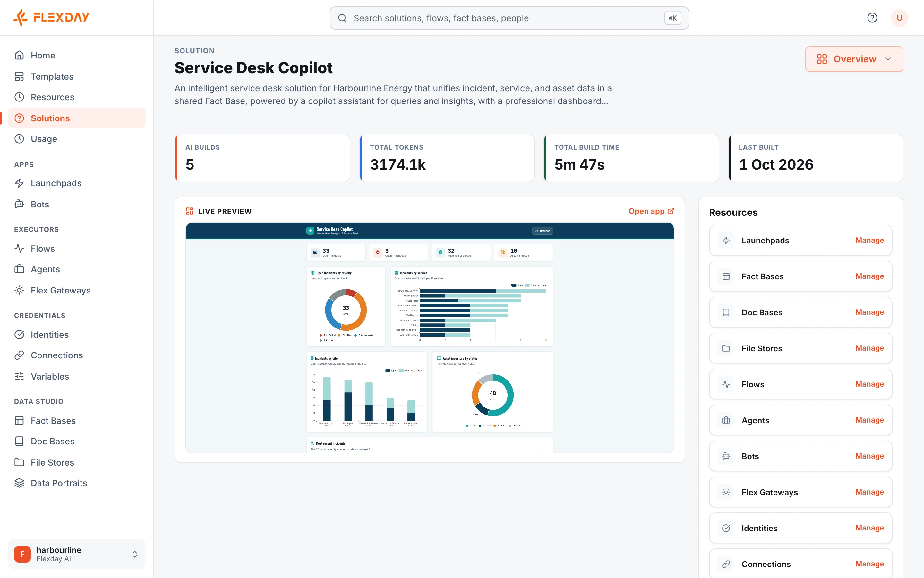Screen dimensions: 924x578
Task: Click Manage for Launchpads resource
Action: (x=869, y=240)
